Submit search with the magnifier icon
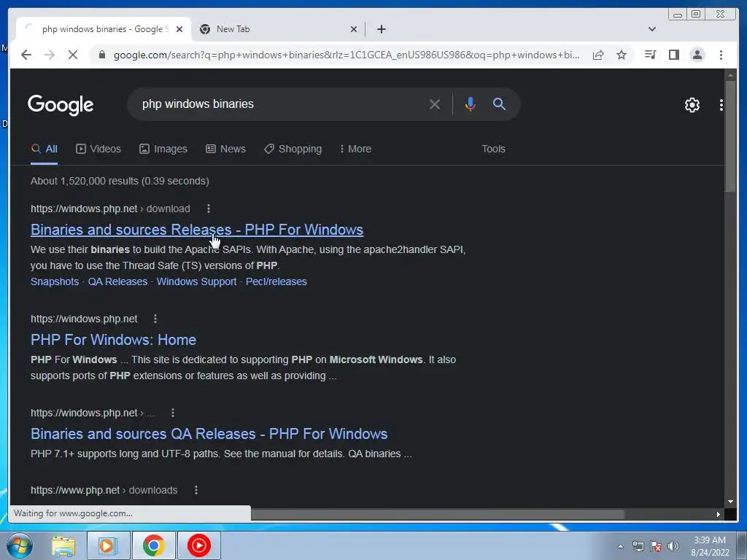 pos(499,104)
